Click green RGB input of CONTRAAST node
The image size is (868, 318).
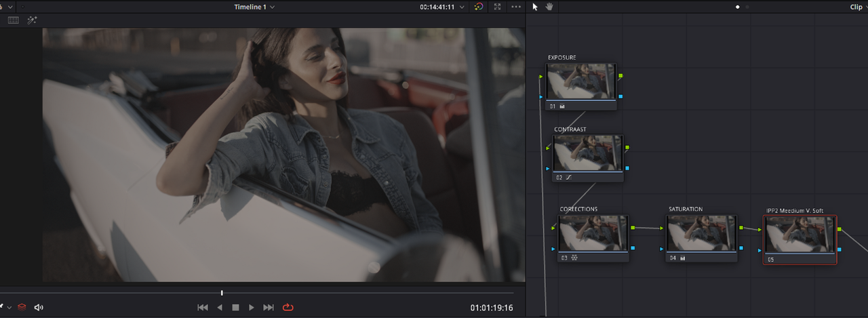point(548,148)
